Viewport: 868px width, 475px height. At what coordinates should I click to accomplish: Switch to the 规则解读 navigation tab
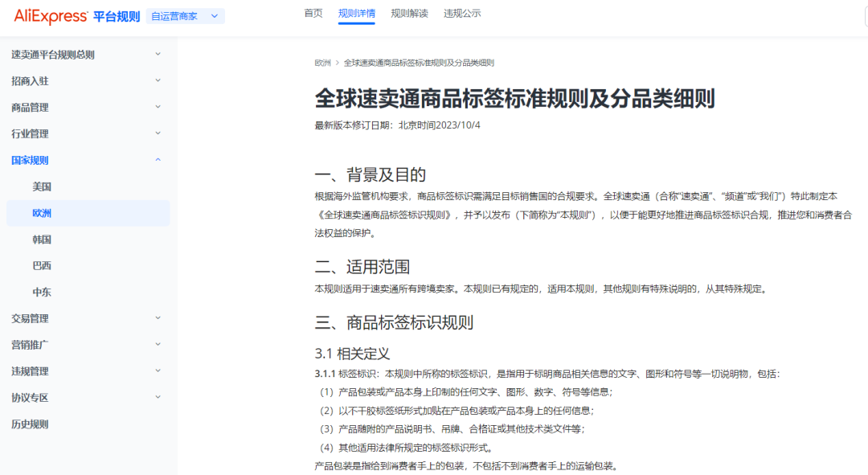(x=409, y=13)
